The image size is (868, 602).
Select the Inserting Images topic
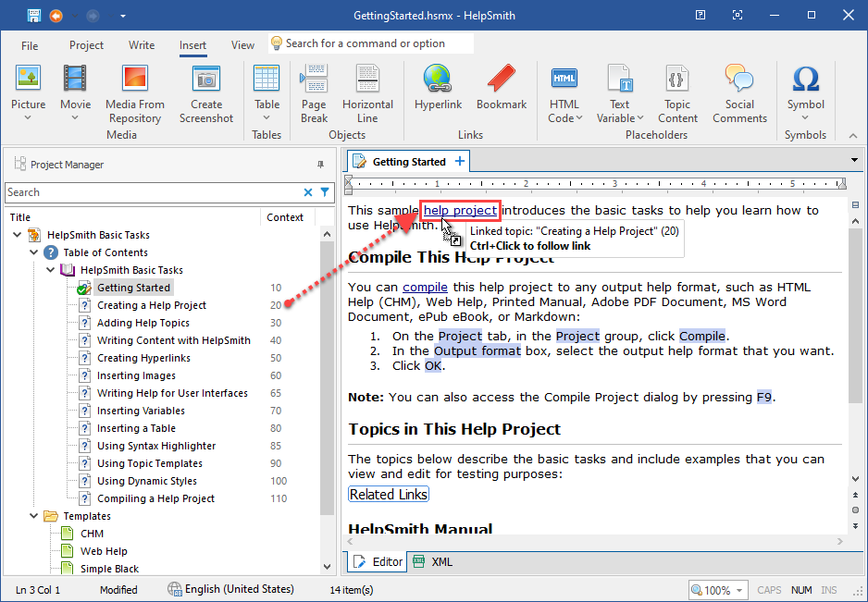click(x=136, y=375)
